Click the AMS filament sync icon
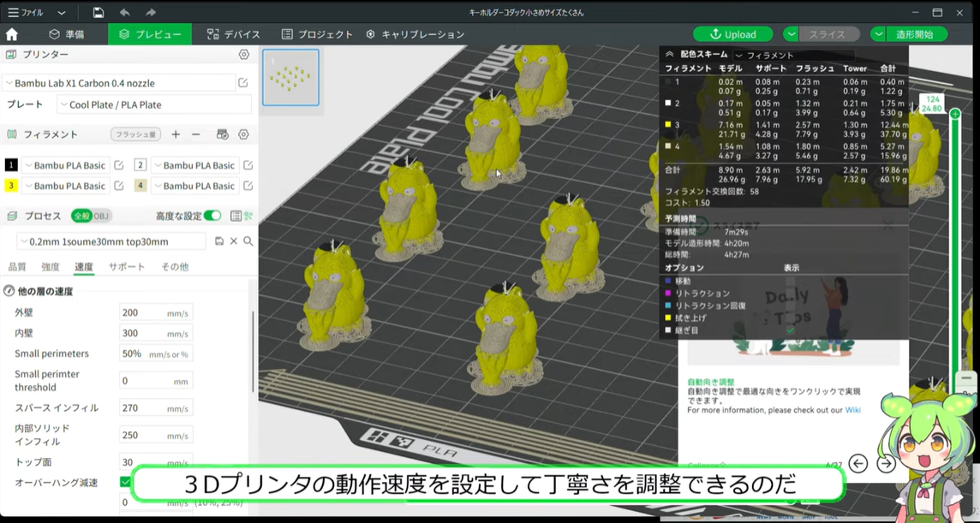This screenshot has width=980, height=523. pyautogui.click(x=223, y=134)
